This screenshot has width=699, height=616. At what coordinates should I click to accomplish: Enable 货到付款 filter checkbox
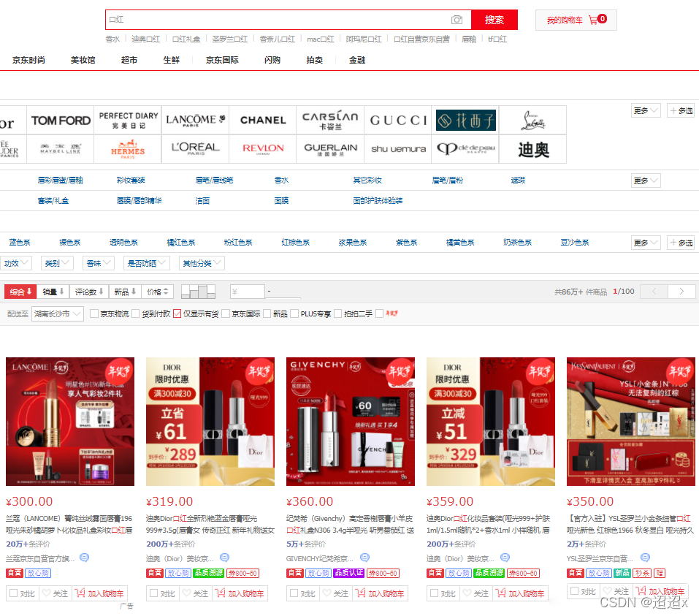click(136, 313)
